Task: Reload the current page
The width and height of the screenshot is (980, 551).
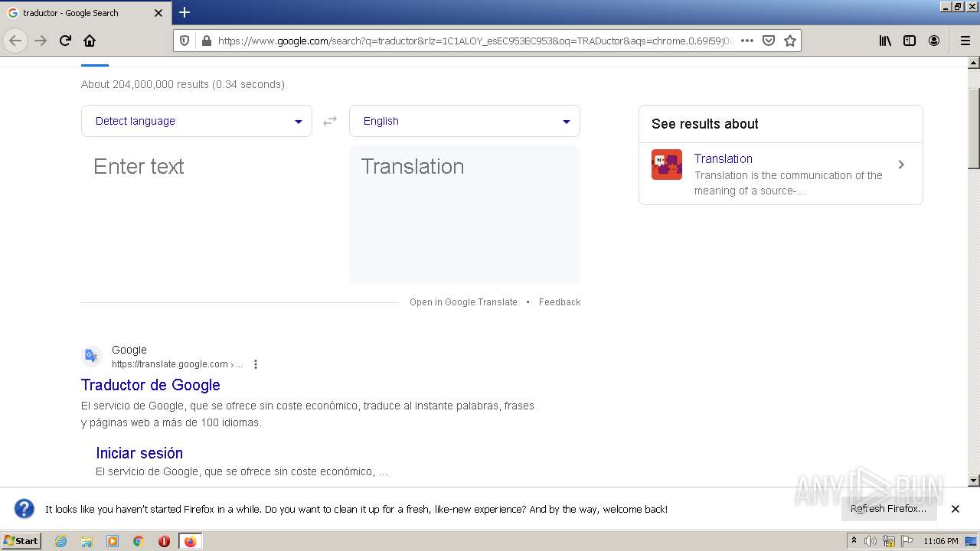Action: (65, 41)
